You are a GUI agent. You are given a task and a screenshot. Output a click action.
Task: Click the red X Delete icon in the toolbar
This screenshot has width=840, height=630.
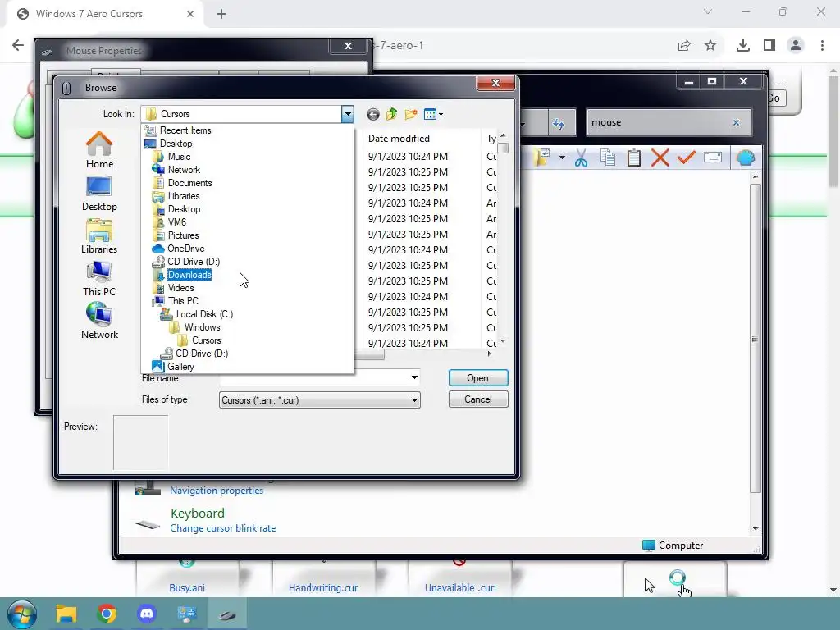[x=660, y=157]
